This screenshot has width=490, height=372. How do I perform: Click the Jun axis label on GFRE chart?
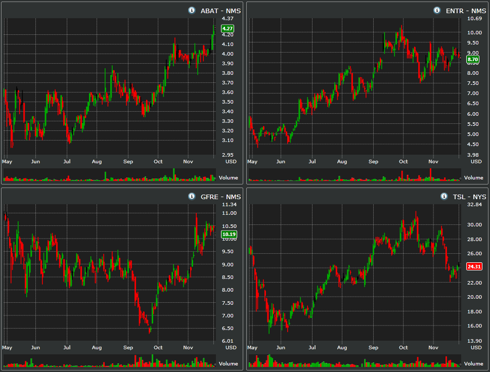pyautogui.click(x=36, y=347)
